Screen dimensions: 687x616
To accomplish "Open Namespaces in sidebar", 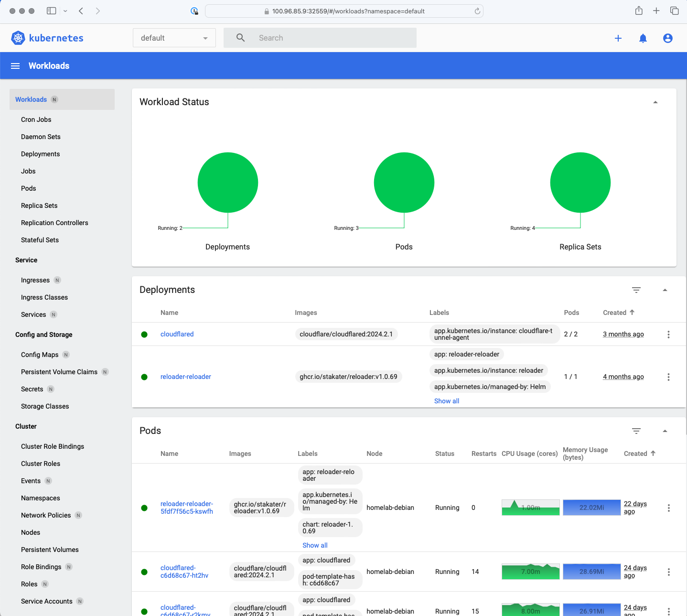I will [x=41, y=498].
